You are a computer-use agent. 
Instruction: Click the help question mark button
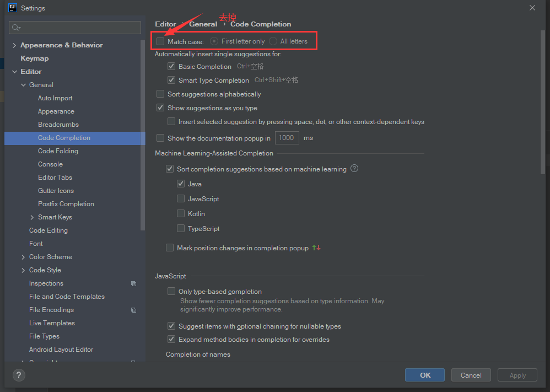[19, 375]
